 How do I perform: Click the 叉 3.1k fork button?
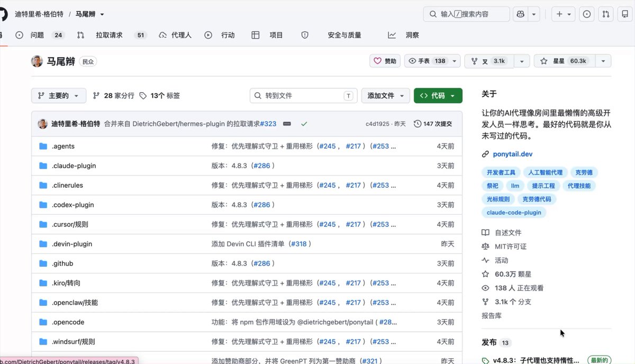click(x=488, y=61)
